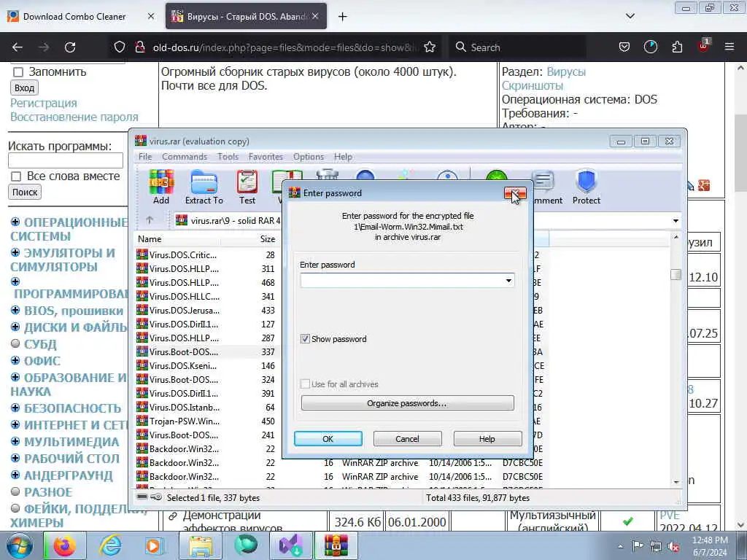Click the Вход login button
The width and height of the screenshot is (747, 560).
[24, 87]
